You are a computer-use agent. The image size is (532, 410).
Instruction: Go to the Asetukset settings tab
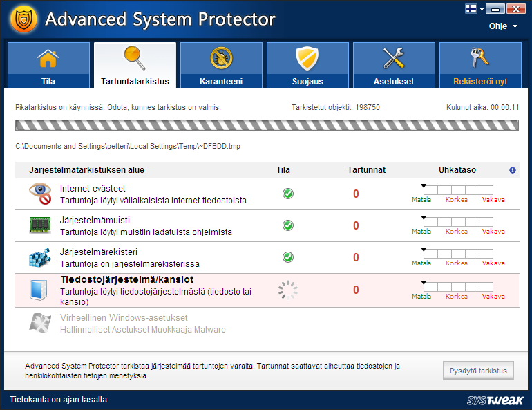[x=394, y=65]
